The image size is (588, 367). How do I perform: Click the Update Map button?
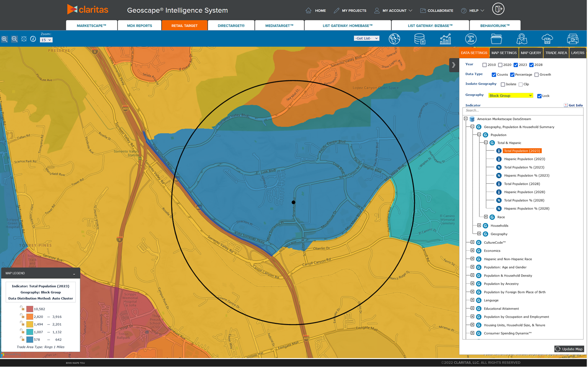click(x=569, y=349)
